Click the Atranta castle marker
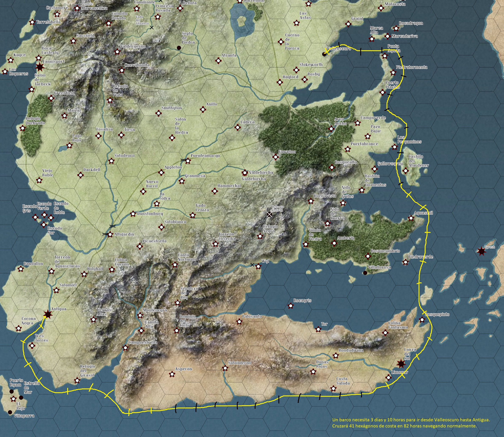Image resolution: width=504 pixels, height=437 pixels. (218, 60)
